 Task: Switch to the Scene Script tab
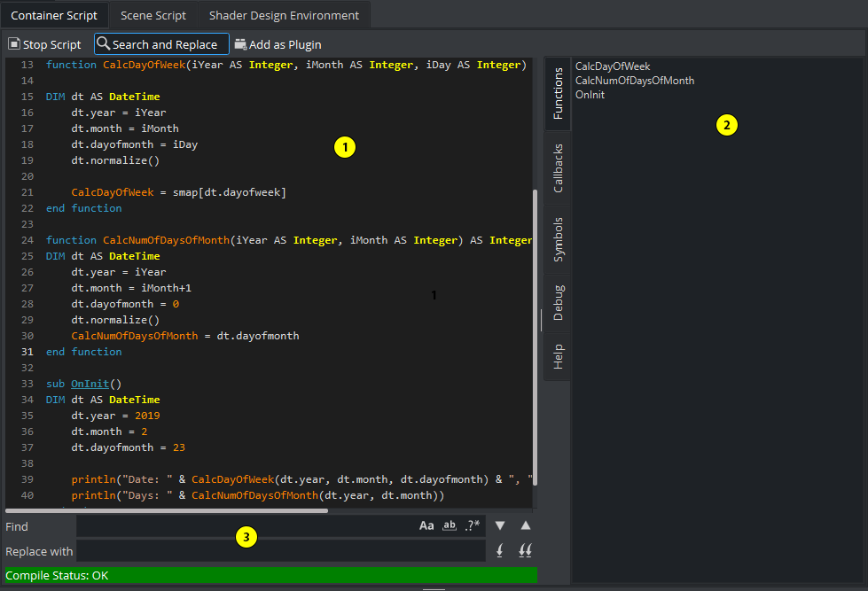pyautogui.click(x=153, y=15)
